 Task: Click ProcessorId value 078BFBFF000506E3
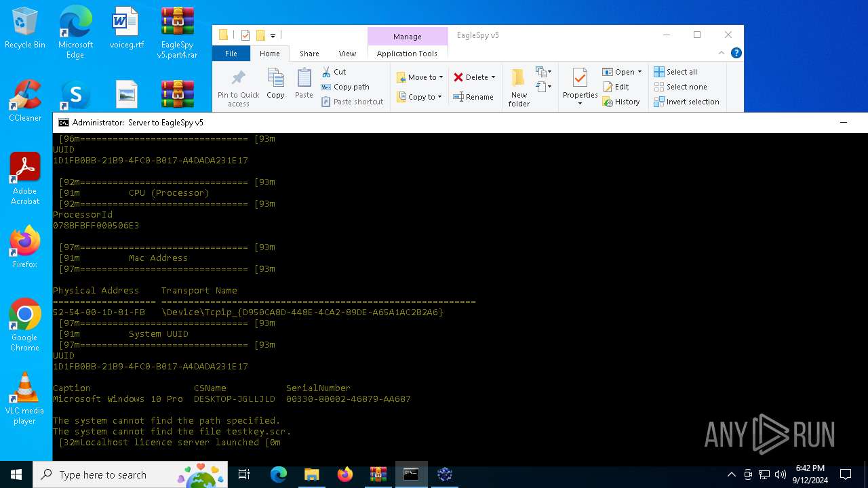tap(96, 226)
